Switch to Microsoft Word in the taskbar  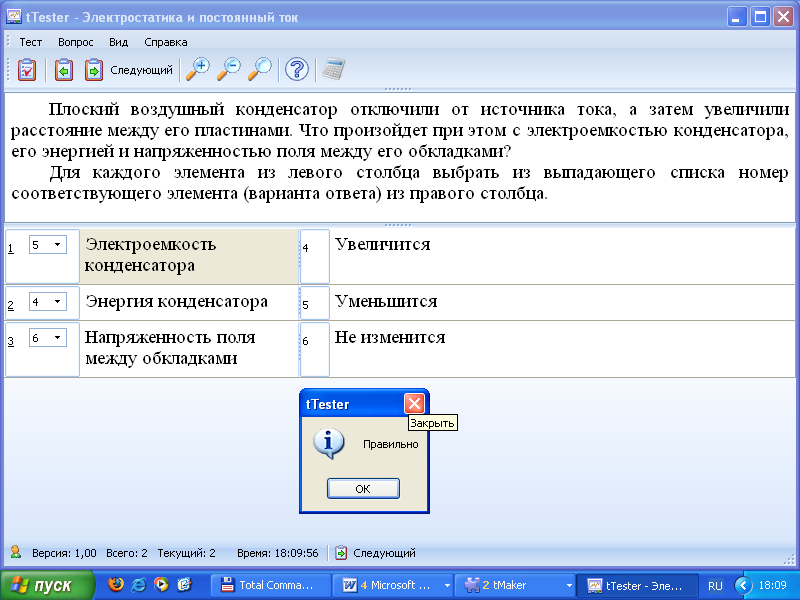point(392,585)
